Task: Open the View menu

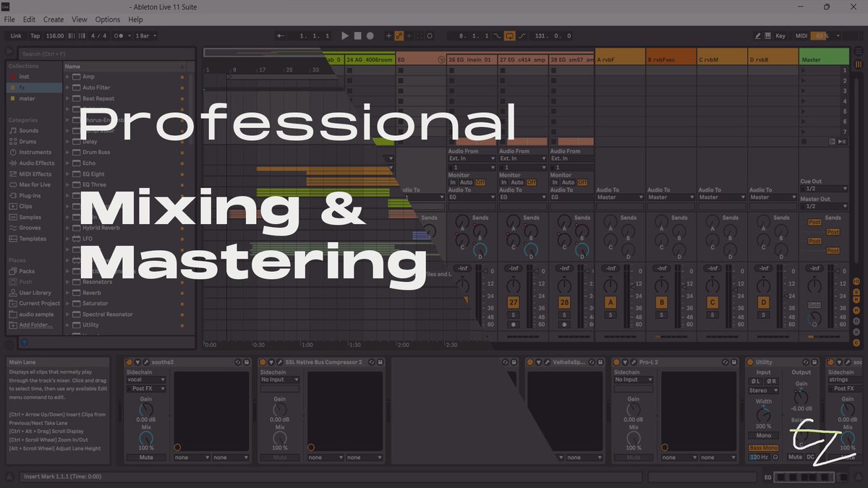Action: [80, 20]
